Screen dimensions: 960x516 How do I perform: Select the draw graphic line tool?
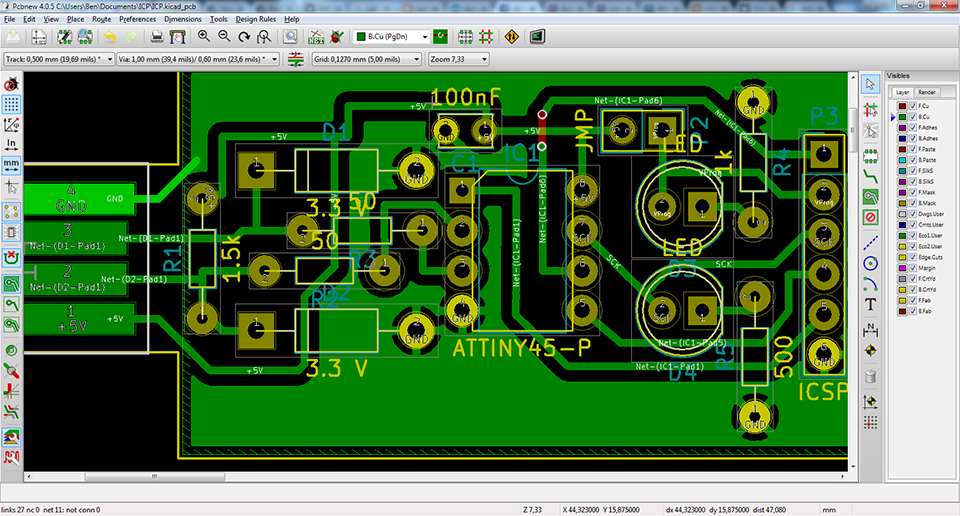pos(870,243)
